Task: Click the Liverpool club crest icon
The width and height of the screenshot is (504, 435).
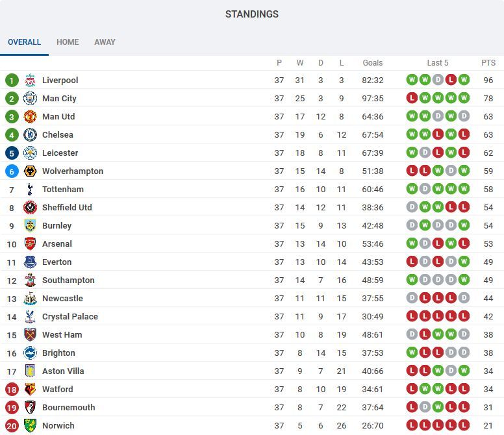Action: (30, 81)
